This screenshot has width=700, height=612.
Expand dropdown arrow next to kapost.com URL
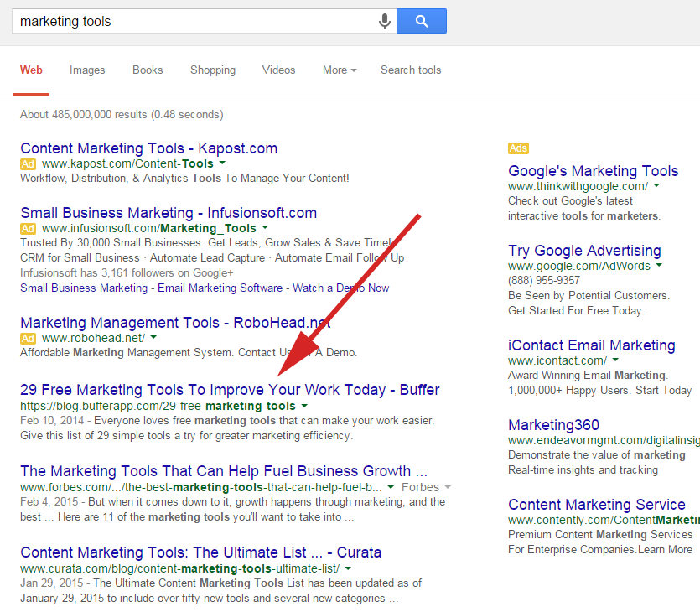(x=222, y=163)
